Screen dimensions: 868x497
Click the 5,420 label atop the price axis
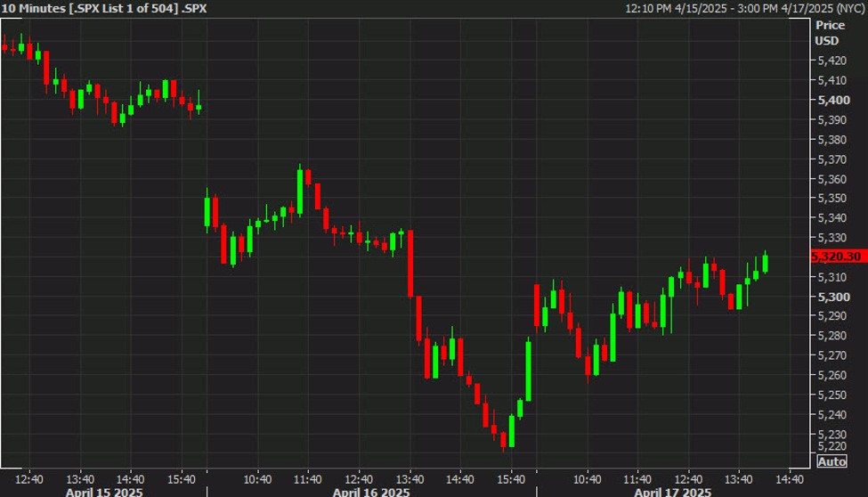(832, 61)
